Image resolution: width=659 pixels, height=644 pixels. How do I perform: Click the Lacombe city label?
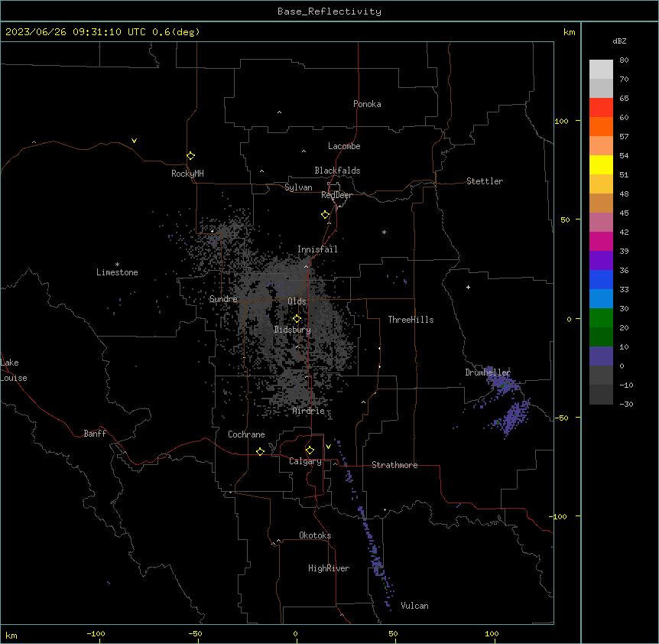tap(344, 146)
